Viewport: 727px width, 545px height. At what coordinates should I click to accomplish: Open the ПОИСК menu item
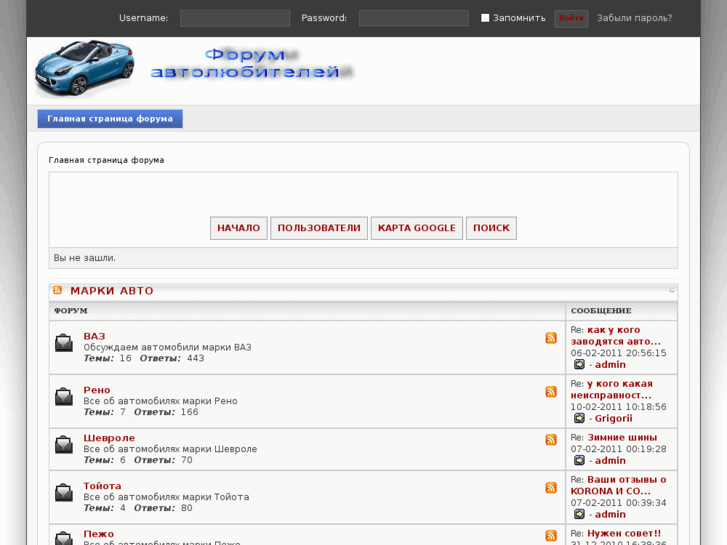click(491, 228)
